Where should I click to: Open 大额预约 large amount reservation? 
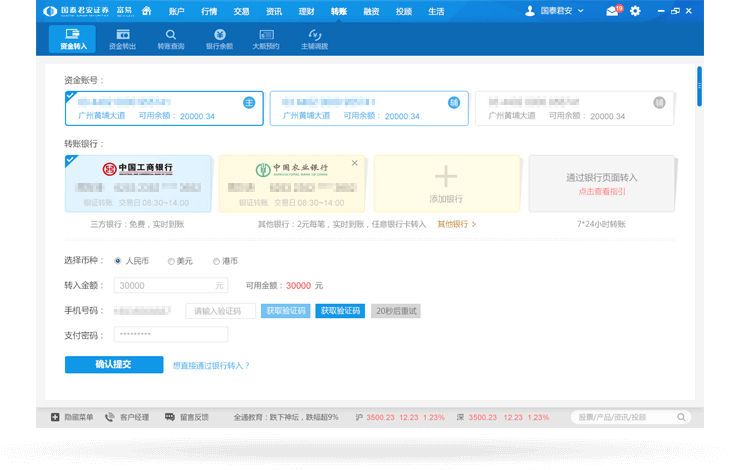(x=266, y=39)
